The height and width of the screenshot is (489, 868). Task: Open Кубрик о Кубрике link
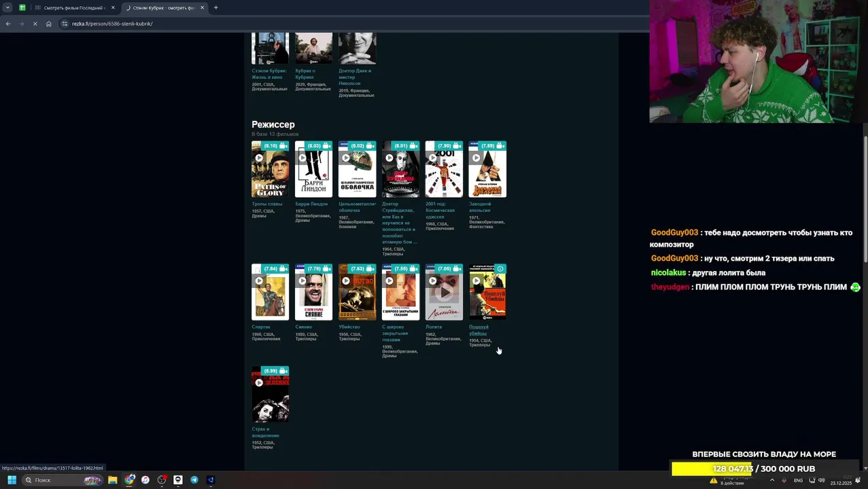(305, 73)
